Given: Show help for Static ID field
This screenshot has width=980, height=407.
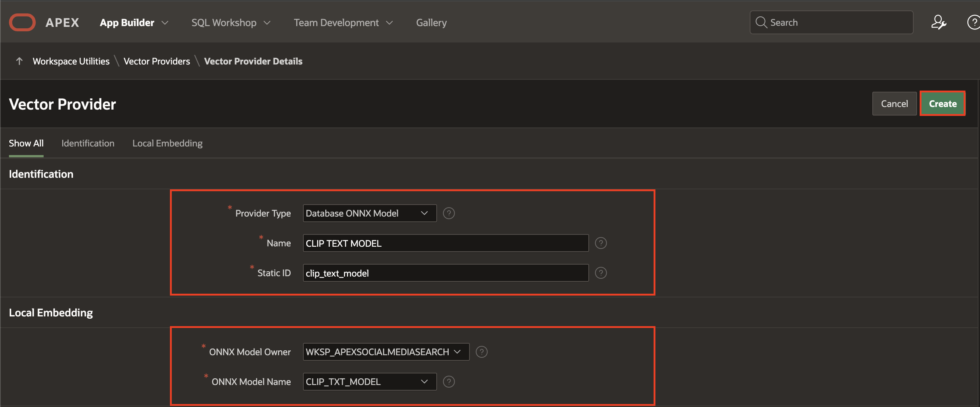Looking at the screenshot, I should point(600,273).
